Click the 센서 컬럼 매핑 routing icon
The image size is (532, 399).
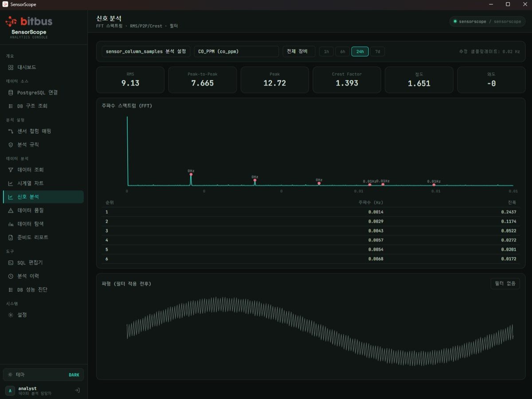click(11, 131)
